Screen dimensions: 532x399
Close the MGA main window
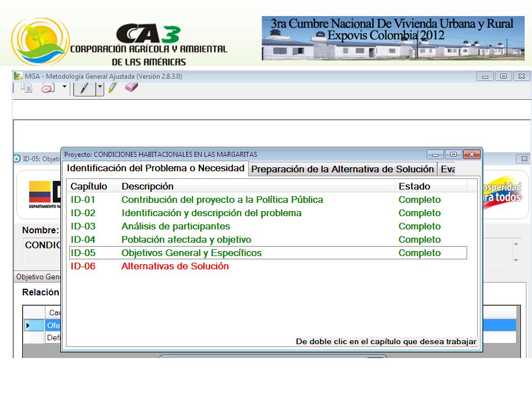click(522, 76)
